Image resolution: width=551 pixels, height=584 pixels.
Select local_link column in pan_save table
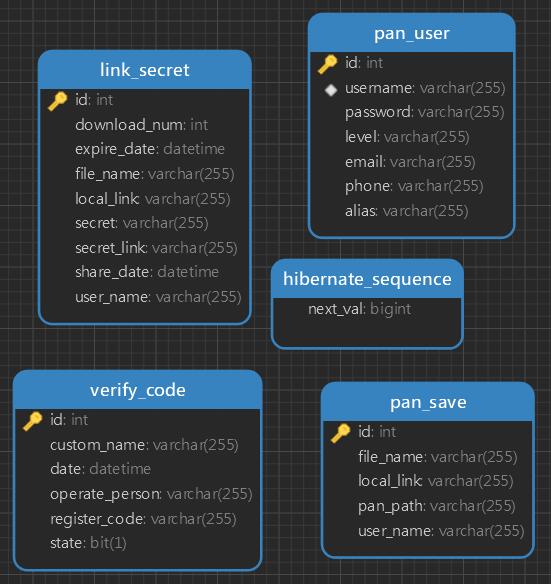(x=436, y=481)
